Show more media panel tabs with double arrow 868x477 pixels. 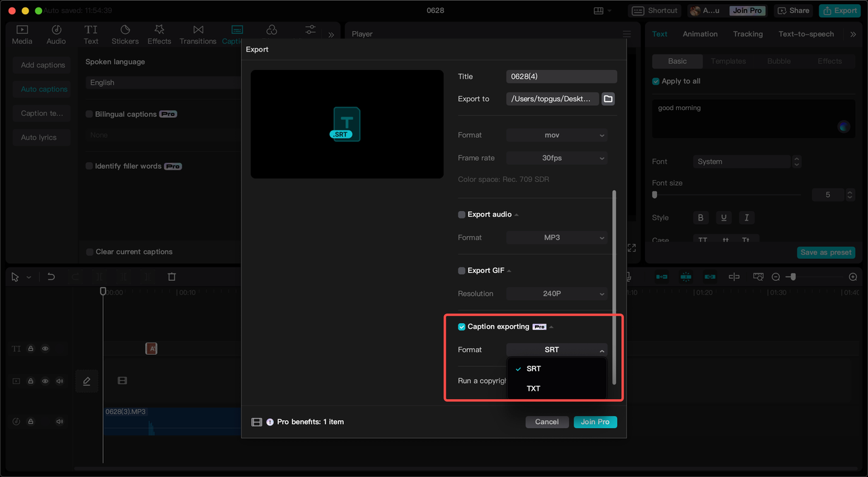[331, 35]
